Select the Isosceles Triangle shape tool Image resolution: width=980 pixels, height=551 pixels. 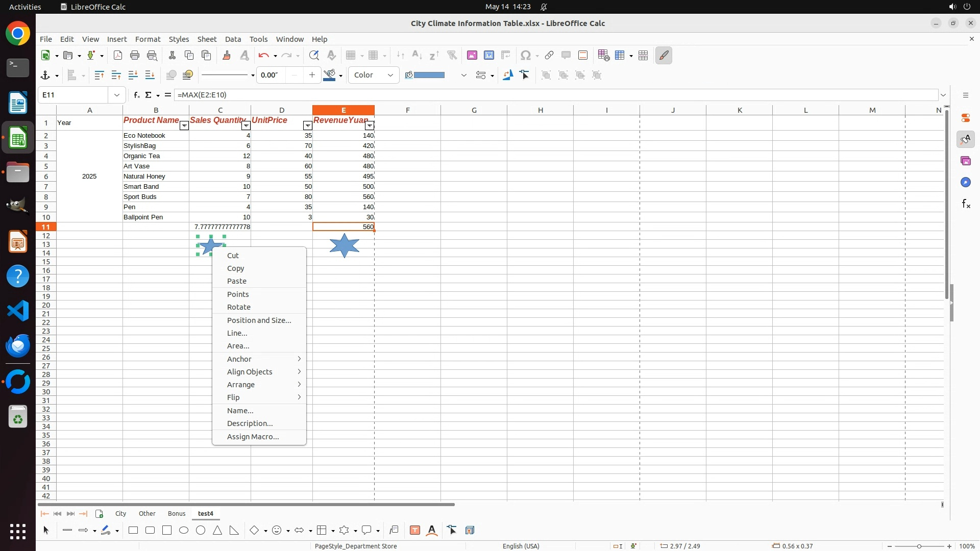pyautogui.click(x=217, y=531)
